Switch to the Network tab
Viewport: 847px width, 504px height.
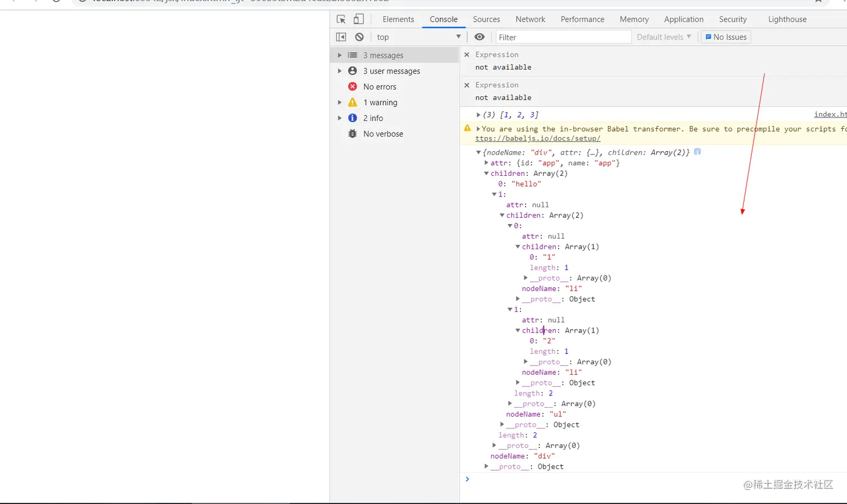[530, 19]
